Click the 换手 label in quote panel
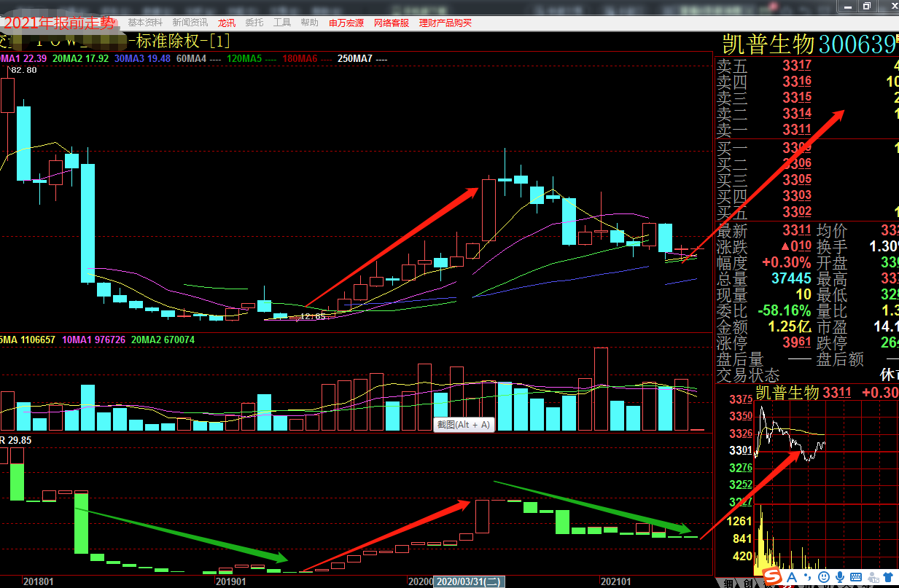Viewport: 899px width, 588px height. (833, 247)
